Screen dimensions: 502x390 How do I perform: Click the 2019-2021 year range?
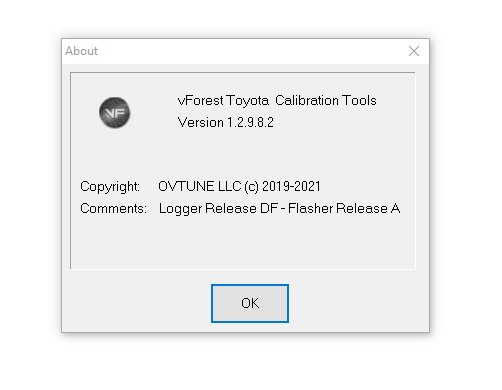291,187
